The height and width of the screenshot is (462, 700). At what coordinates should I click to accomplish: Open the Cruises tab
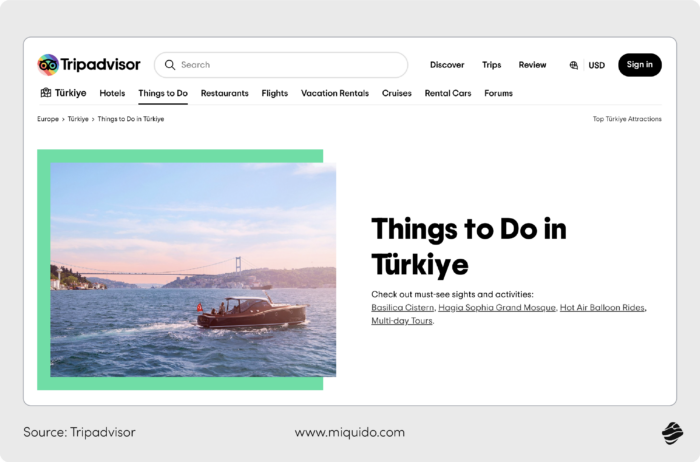click(396, 93)
